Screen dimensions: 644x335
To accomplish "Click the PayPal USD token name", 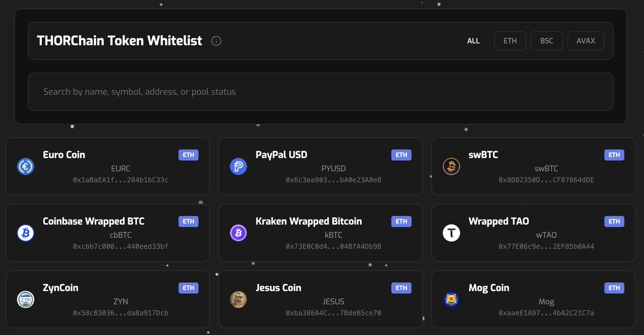I will pyautogui.click(x=281, y=155).
